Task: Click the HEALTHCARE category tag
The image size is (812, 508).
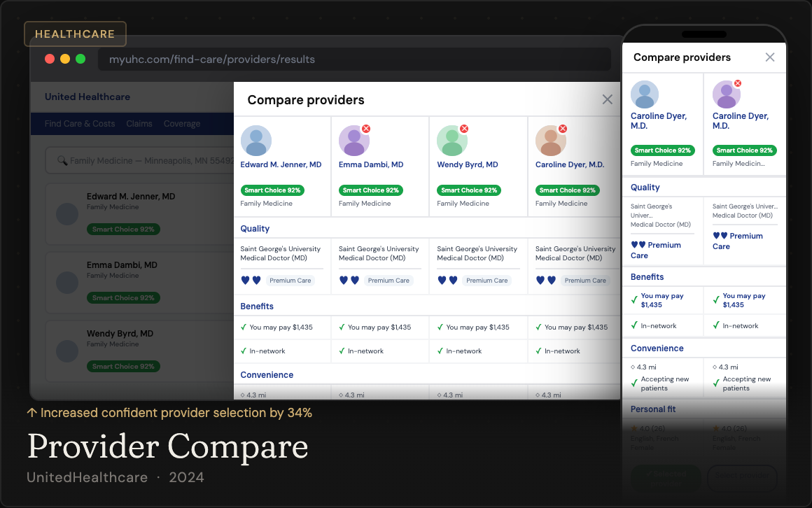Action: coord(75,34)
